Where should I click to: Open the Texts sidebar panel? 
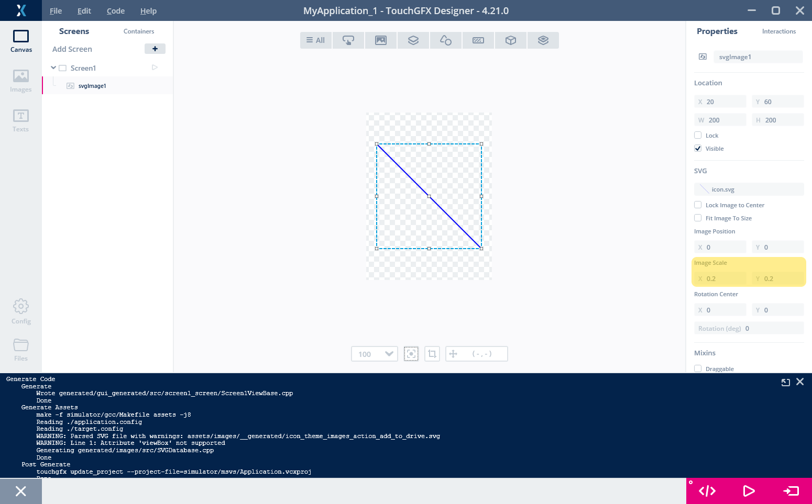coord(21,121)
